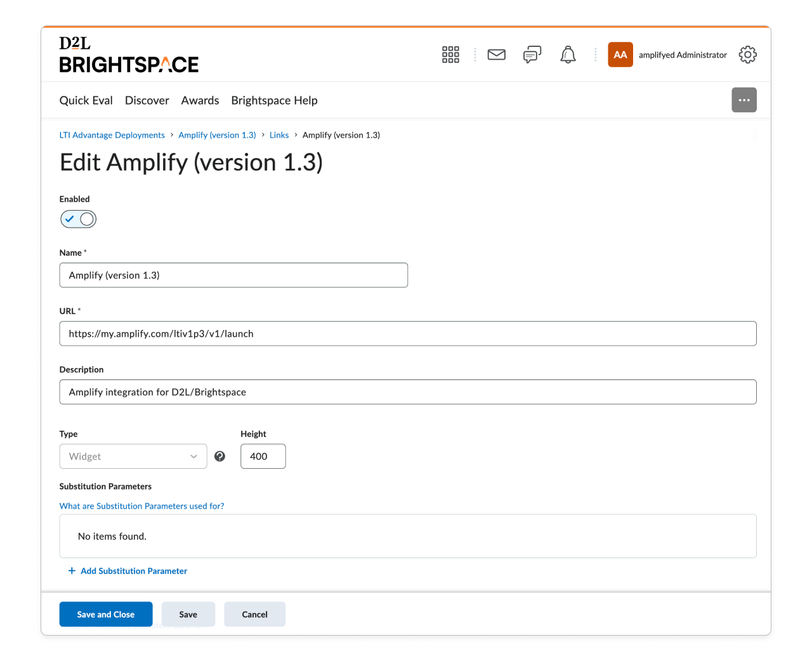This screenshot has width=812, height=661.
Task: Open the AA profile avatar
Action: click(620, 55)
